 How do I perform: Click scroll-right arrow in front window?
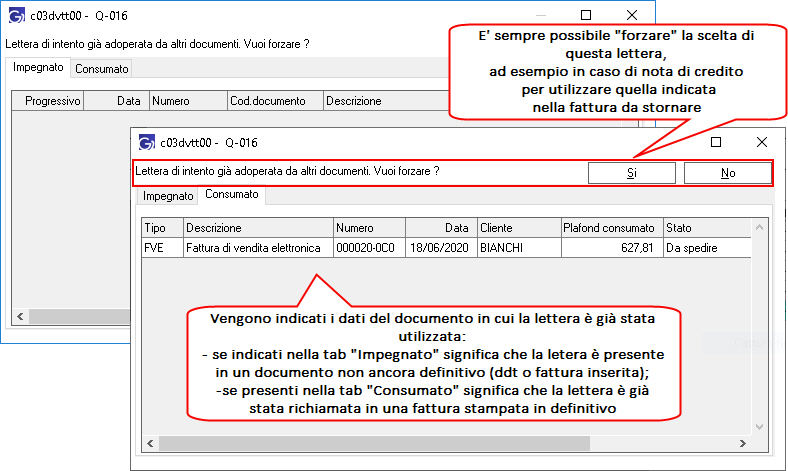click(x=743, y=443)
